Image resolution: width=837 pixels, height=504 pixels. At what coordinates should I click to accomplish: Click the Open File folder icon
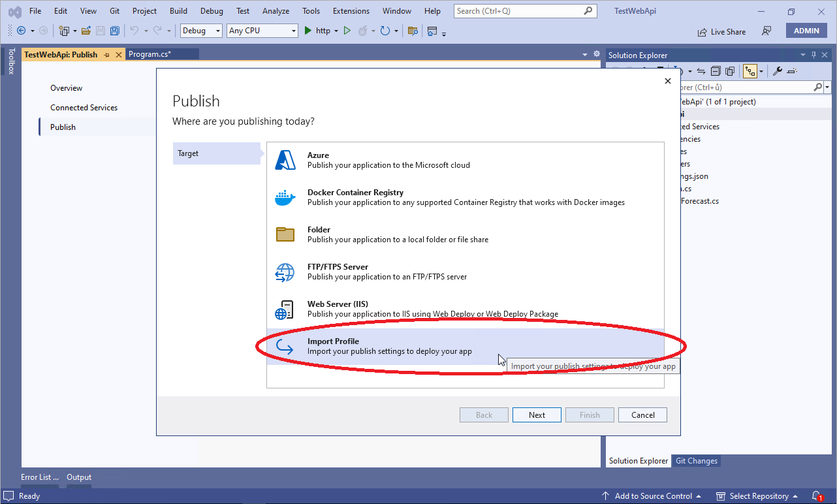(x=86, y=31)
